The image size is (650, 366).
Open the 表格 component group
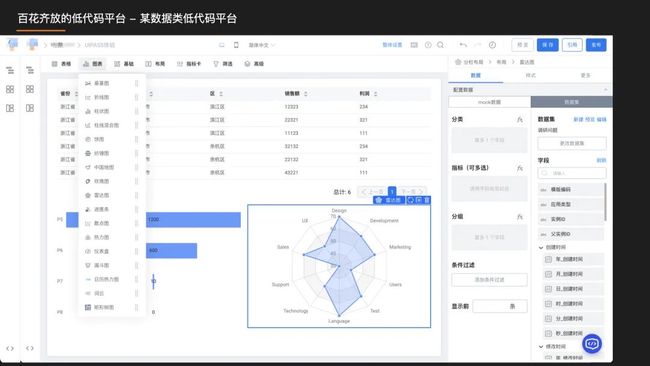(61, 64)
